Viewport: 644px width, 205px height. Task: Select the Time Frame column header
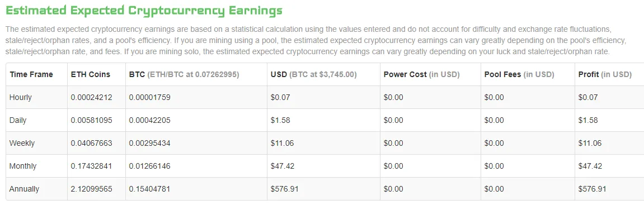(x=31, y=75)
